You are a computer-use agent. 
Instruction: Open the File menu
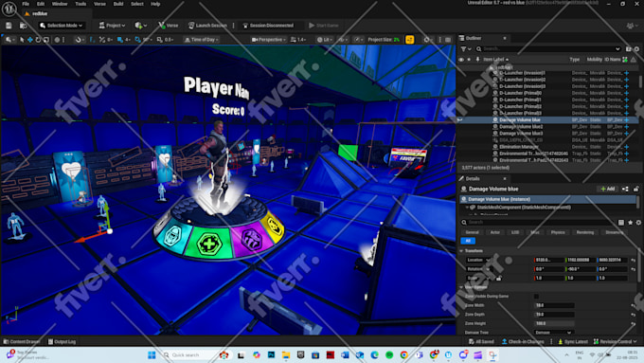tap(26, 4)
